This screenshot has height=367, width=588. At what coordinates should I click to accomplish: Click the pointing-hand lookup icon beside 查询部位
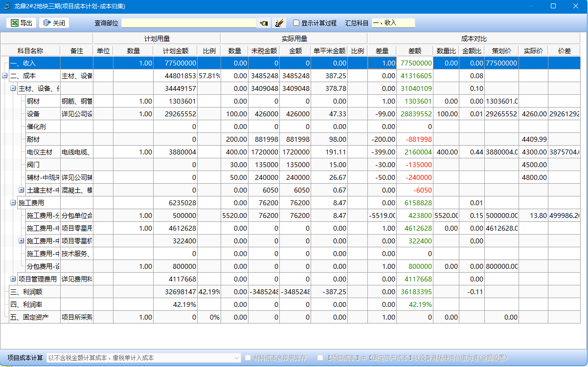264,23
